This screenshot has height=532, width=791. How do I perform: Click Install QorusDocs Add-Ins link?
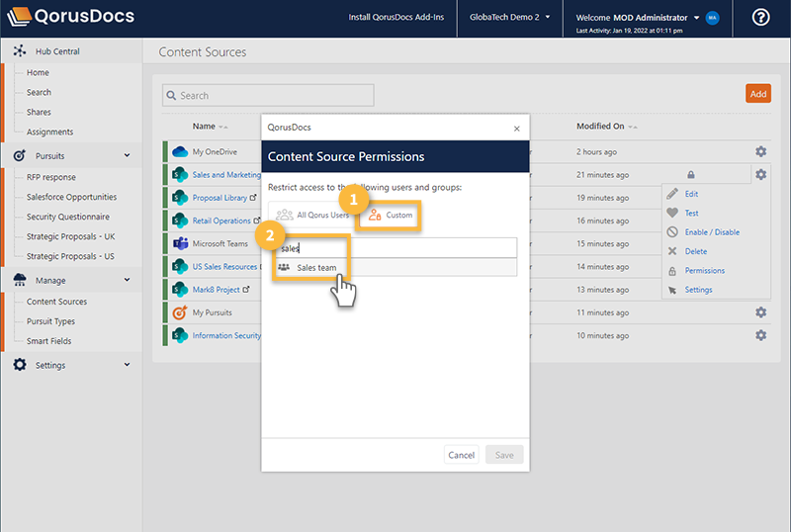click(x=396, y=17)
